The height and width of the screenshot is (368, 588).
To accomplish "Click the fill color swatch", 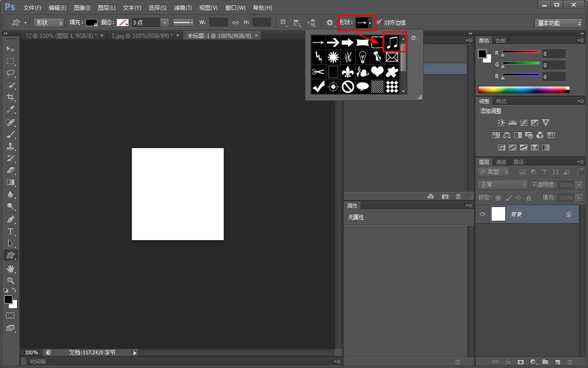I will click(91, 23).
